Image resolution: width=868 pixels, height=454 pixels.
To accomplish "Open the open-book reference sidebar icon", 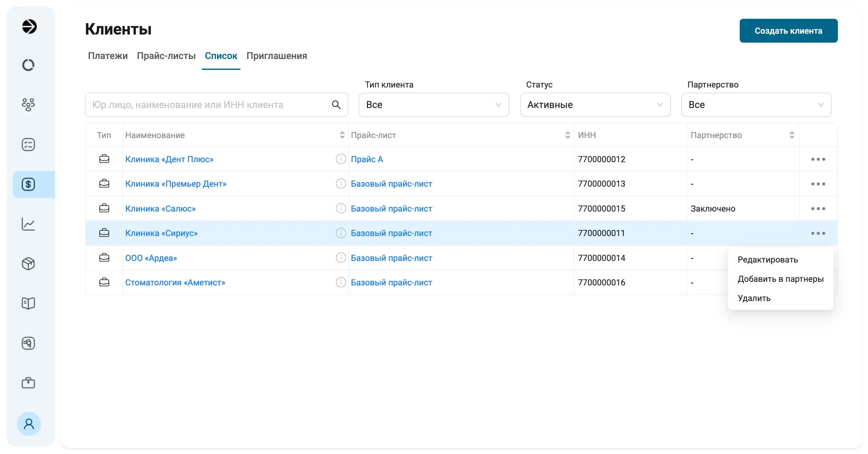I will tap(29, 303).
